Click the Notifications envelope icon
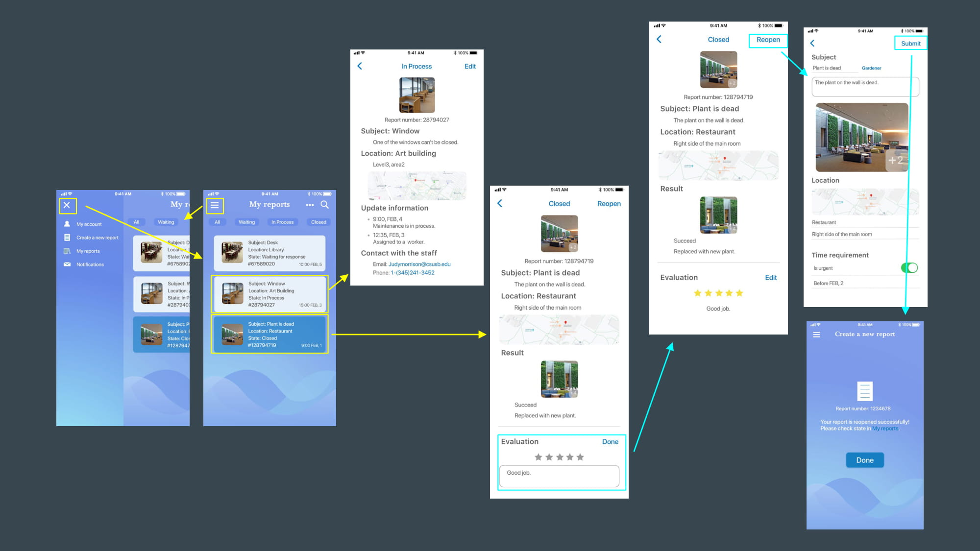Viewport: 980px width, 551px height. pos(67,264)
